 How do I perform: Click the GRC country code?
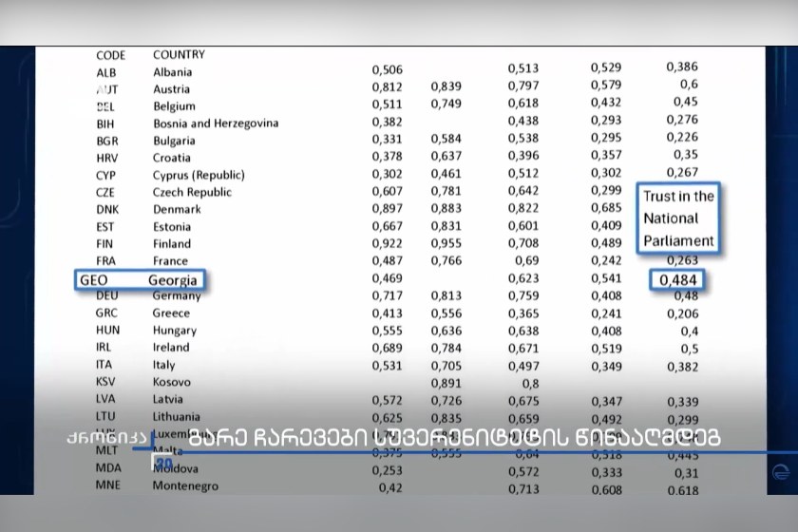click(x=106, y=313)
